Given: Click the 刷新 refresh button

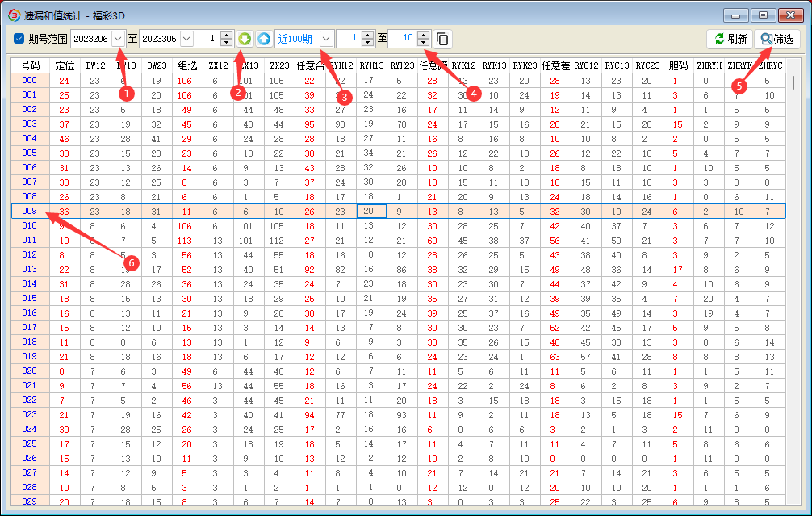Looking at the screenshot, I should tap(729, 39).
